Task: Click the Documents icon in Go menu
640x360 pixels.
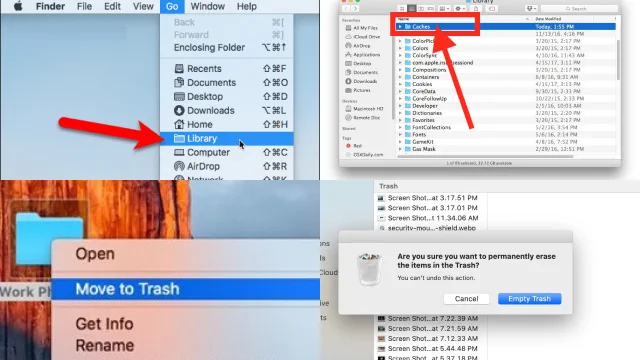Action: tap(179, 82)
